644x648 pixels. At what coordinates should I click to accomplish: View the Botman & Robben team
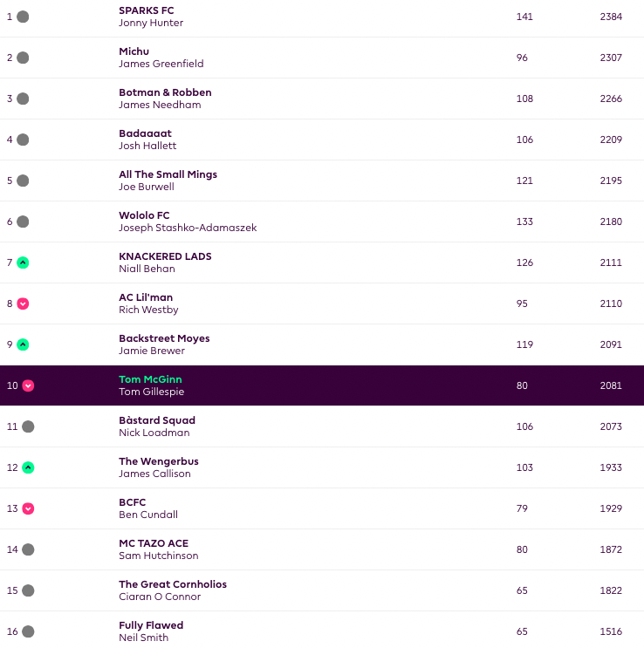[x=165, y=92]
